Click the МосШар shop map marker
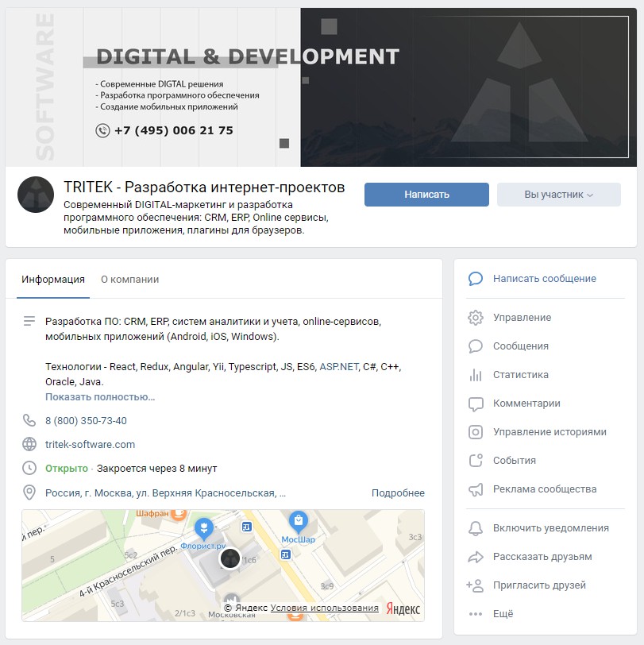The image size is (644, 645). (x=299, y=521)
